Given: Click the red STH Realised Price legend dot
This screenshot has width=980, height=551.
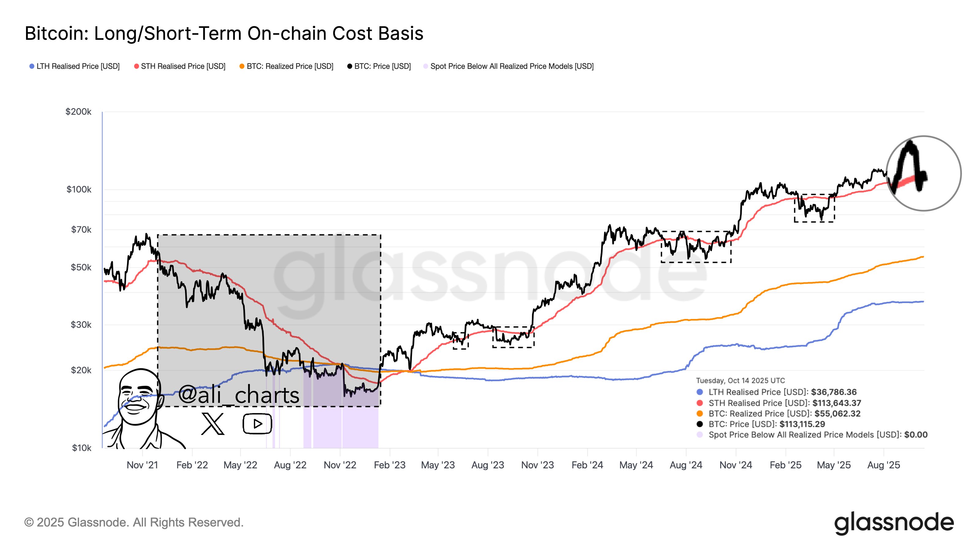Looking at the screenshot, I should (137, 66).
